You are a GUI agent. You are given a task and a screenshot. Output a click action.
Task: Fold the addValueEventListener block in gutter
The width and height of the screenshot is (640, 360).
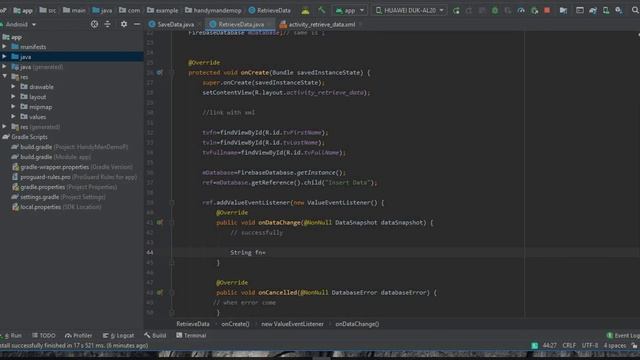(x=172, y=202)
